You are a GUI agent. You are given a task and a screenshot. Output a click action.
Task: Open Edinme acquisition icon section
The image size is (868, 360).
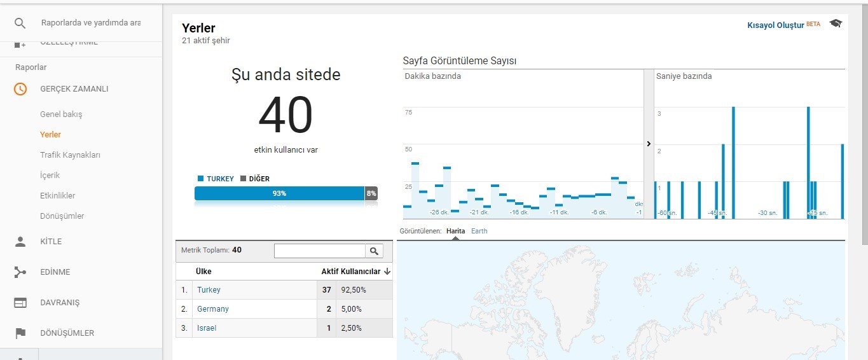[20, 272]
